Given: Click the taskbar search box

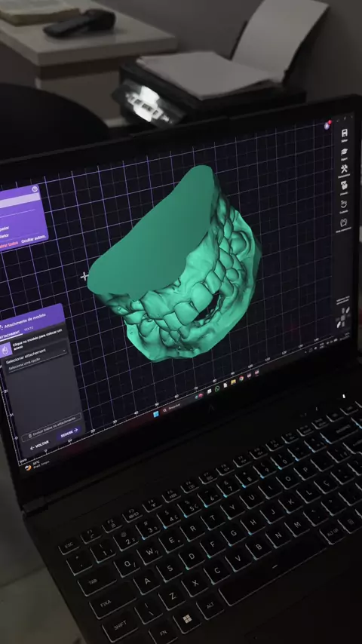Looking at the screenshot, I should pos(174,407).
